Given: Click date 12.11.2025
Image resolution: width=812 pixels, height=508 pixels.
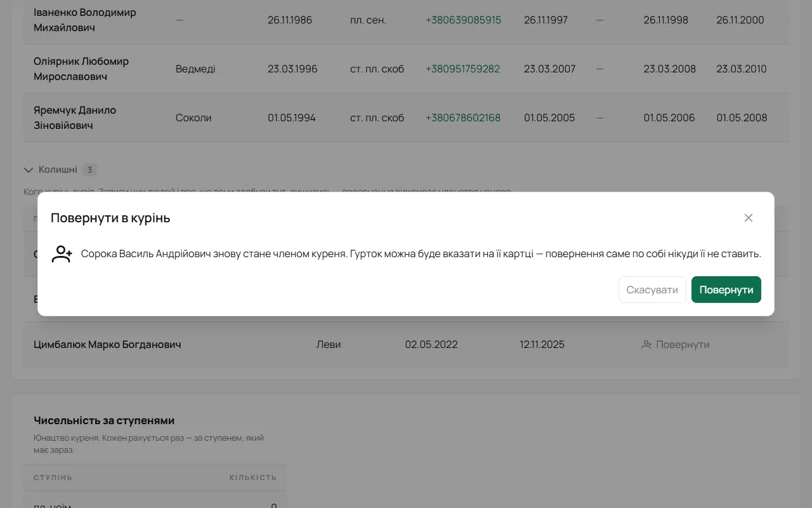Looking at the screenshot, I should pos(542,344).
